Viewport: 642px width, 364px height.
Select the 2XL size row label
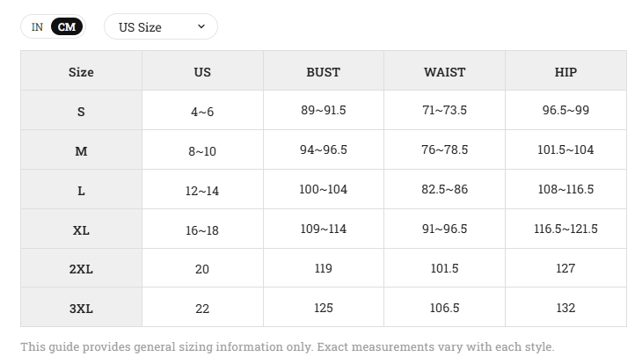click(x=81, y=268)
